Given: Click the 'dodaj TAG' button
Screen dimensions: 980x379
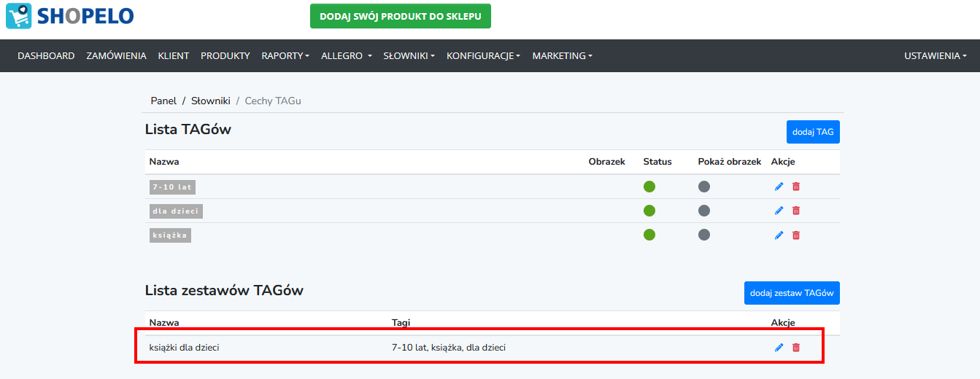Looking at the screenshot, I should (x=813, y=132).
